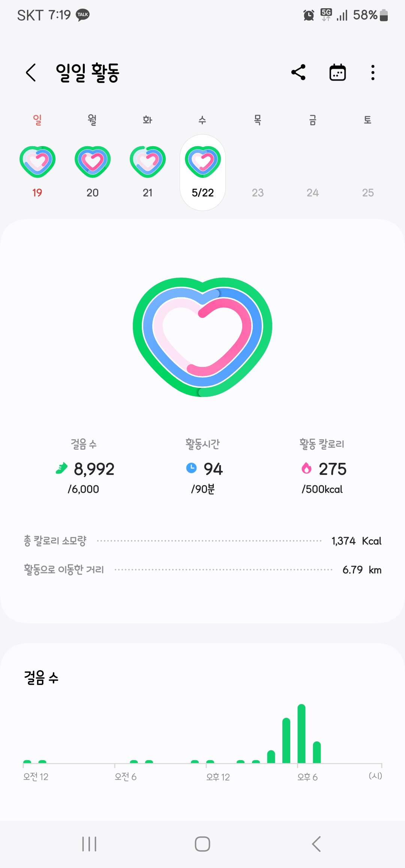Tap the blue clock active-time icon
405x868 pixels.
point(191,468)
